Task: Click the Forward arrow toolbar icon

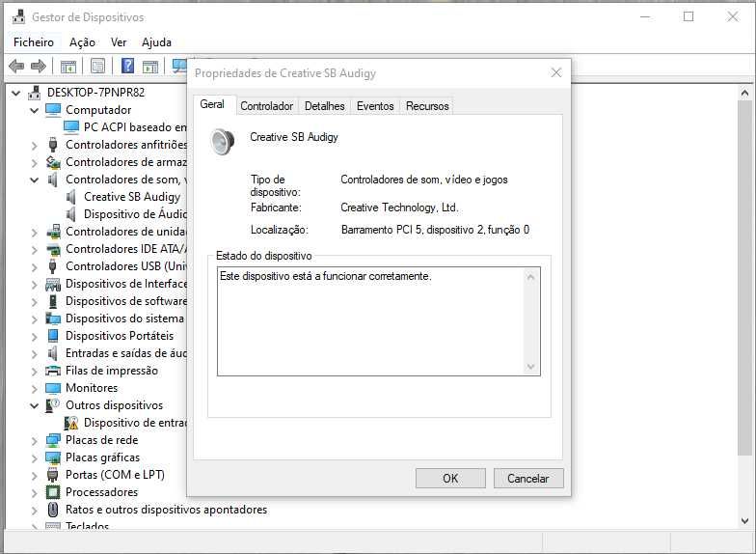Action: click(39, 66)
